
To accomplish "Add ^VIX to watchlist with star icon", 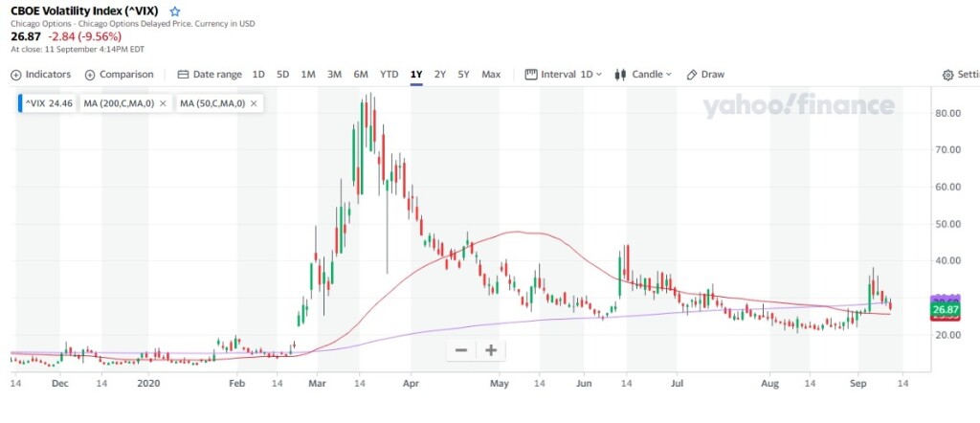I will pos(175,11).
